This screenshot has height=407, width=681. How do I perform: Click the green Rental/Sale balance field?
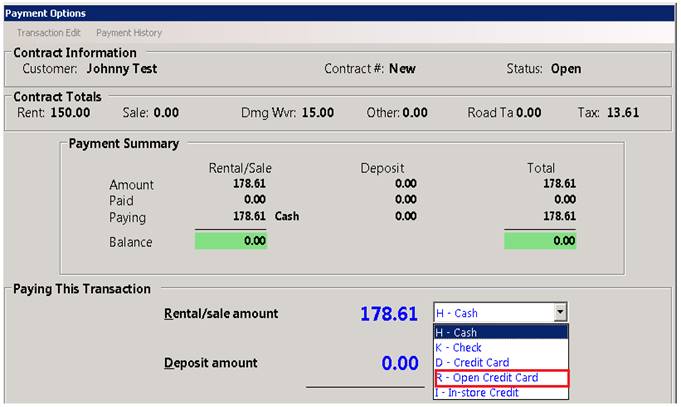click(231, 241)
